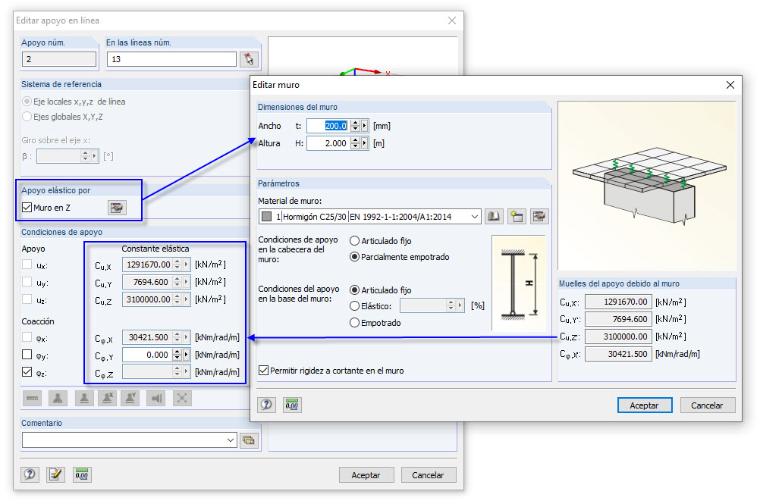Click Cancelar in Editar apoyo en línea
Screen dimensions: 760x504
(x=428, y=475)
